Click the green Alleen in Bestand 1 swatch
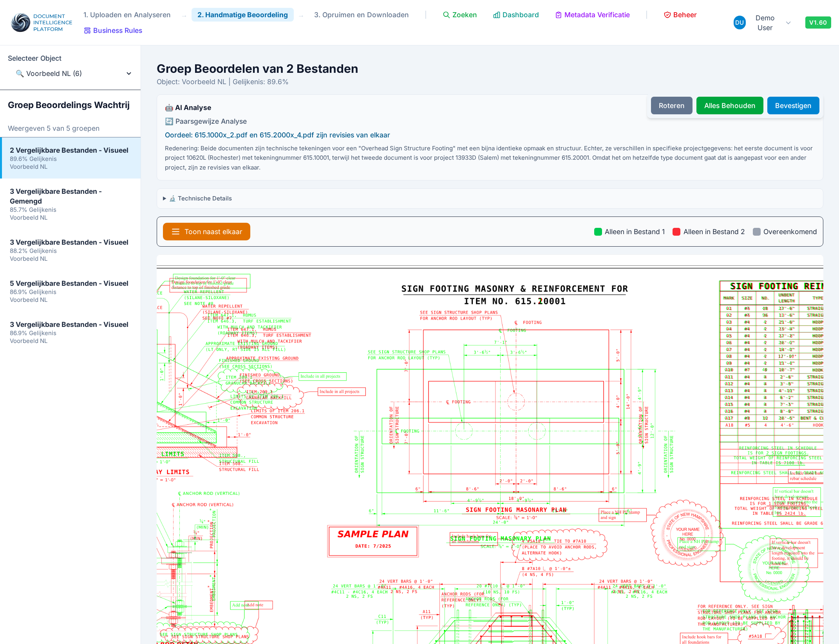Screen dimensions: 839x644 (x=598, y=232)
